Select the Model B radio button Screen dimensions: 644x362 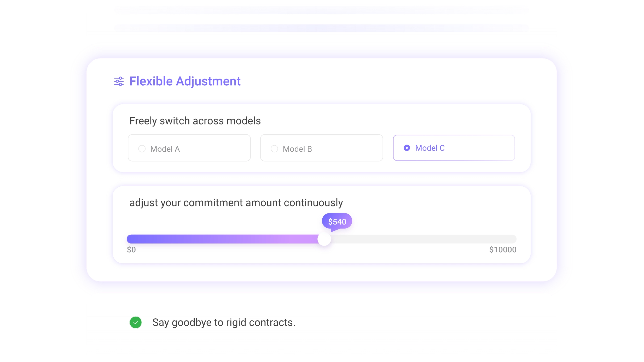(x=274, y=149)
